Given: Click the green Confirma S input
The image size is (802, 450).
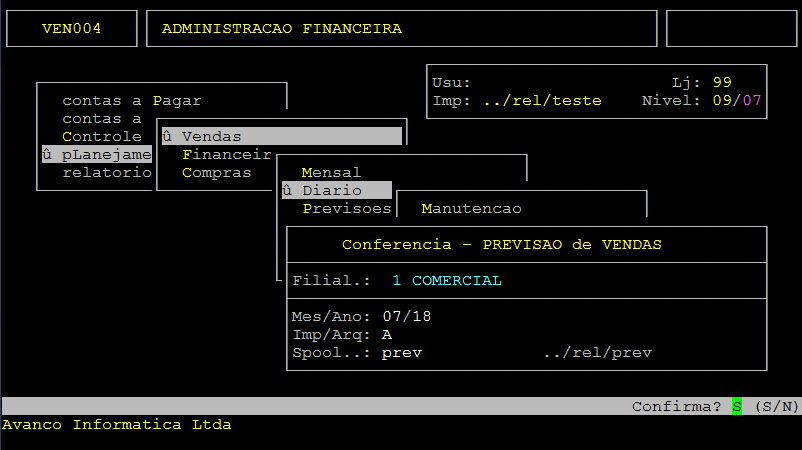Looking at the screenshot, I should 736,406.
